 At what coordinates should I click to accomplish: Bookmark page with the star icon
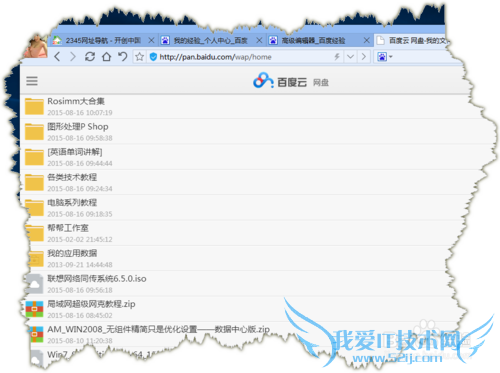point(139,57)
